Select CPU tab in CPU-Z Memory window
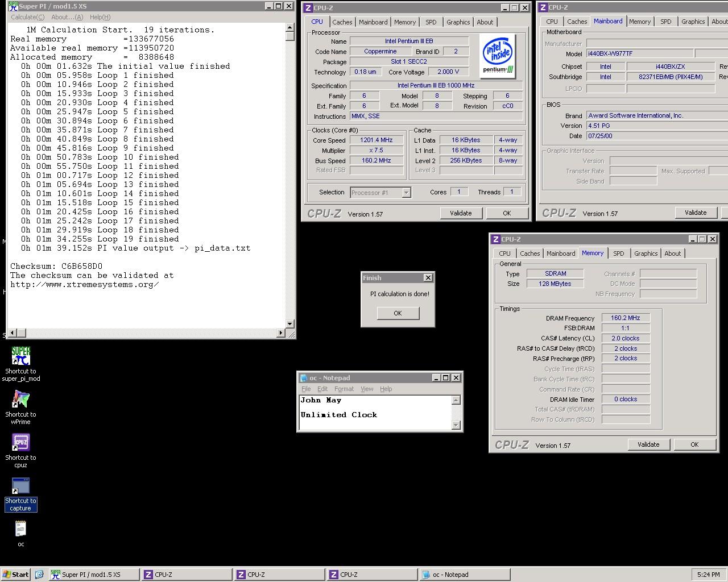728x582 pixels. [505, 253]
